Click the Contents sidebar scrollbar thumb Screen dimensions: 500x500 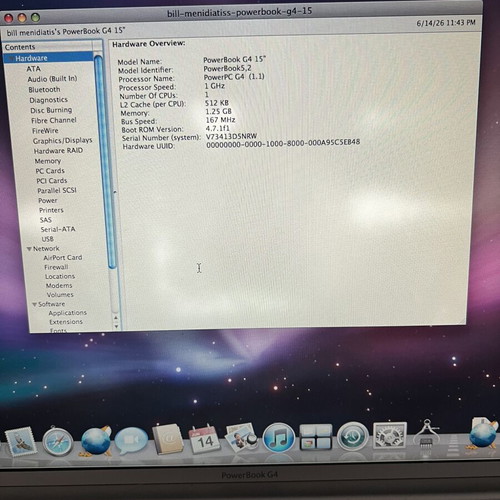106,162
